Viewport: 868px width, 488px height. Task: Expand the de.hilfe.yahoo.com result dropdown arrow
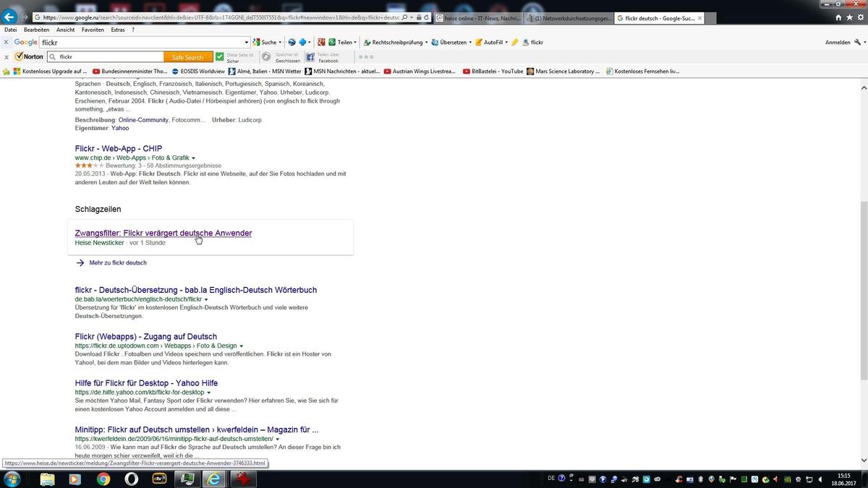[209, 393]
